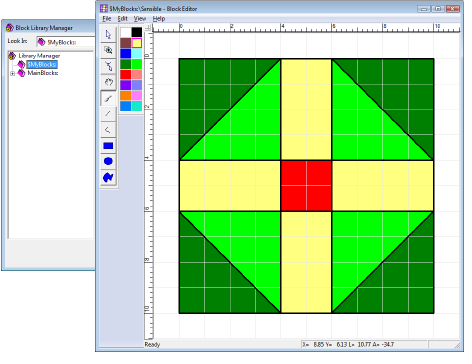Select MainBlocks in the library tree
The height and width of the screenshot is (364, 472).
pyautogui.click(x=43, y=73)
